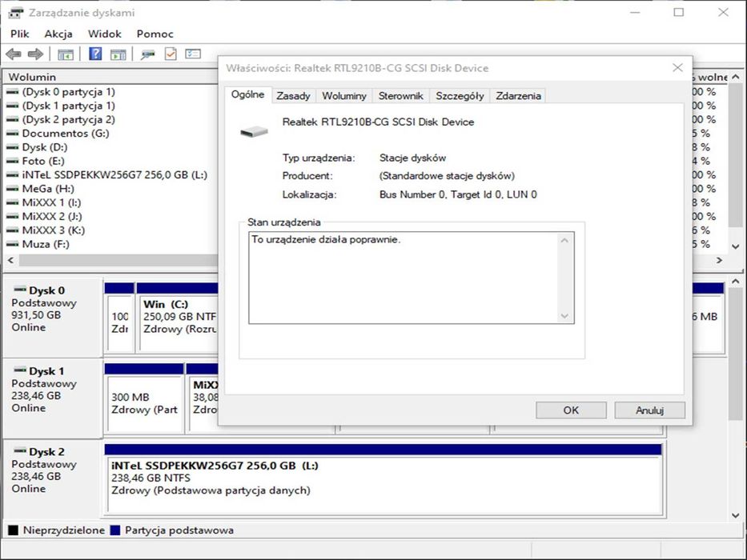Switch to the Sterownik tab
This screenshot has height=560, width=747.
click(400, 96)
